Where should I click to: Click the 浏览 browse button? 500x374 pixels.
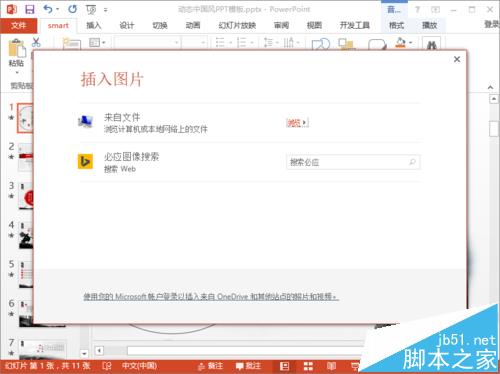point(297,123)
